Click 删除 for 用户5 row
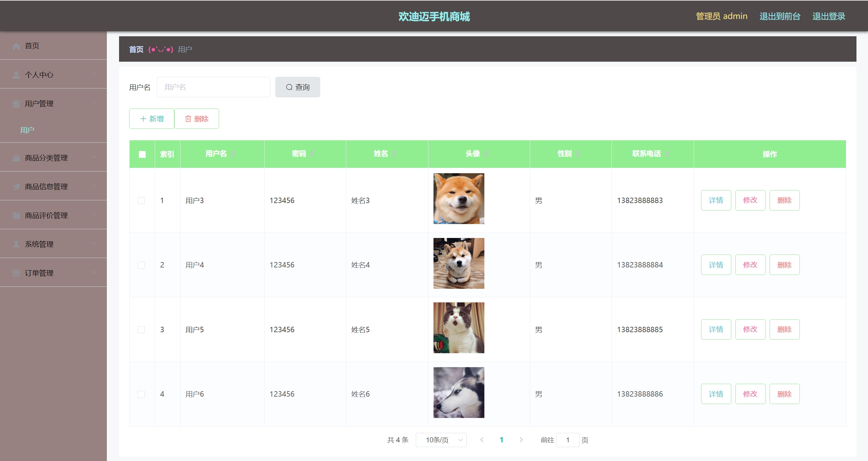Image resolution: width=868 pixels, height=461 pixels. coord(785,329)
